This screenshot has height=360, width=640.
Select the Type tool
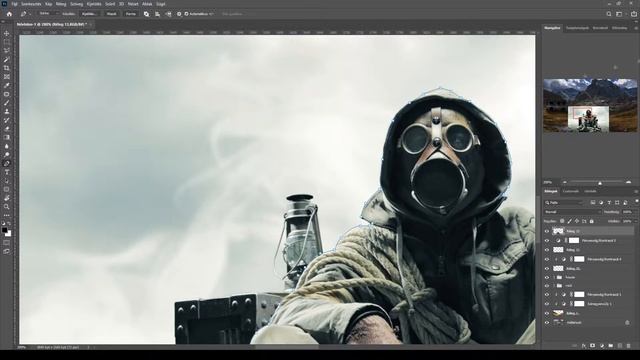click(7, 172)
